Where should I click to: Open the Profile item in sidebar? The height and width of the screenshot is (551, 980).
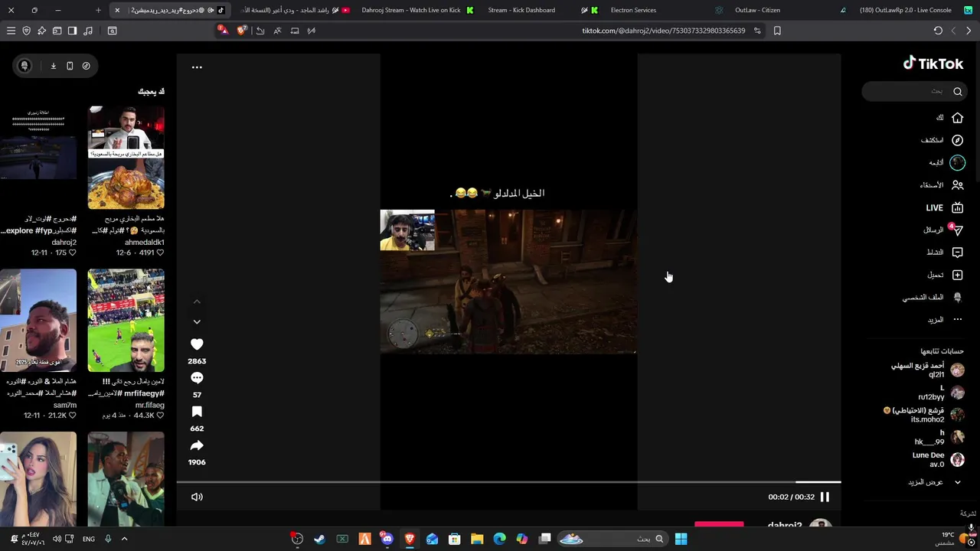click(933, 297)
